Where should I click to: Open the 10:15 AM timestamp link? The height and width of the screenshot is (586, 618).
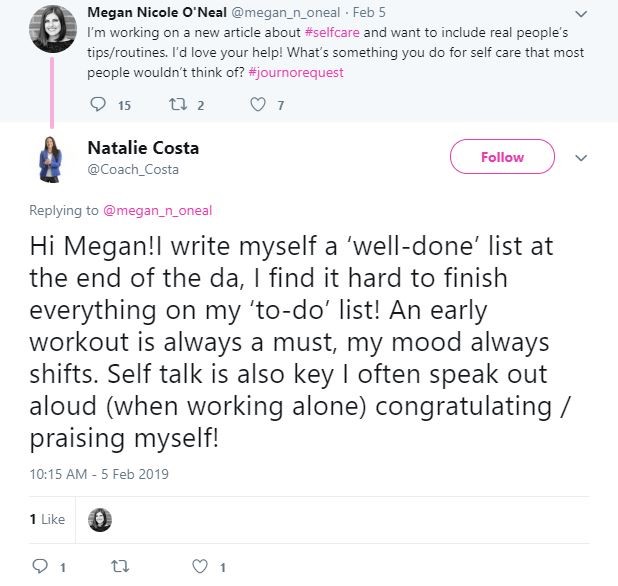[x=99, y=472]
